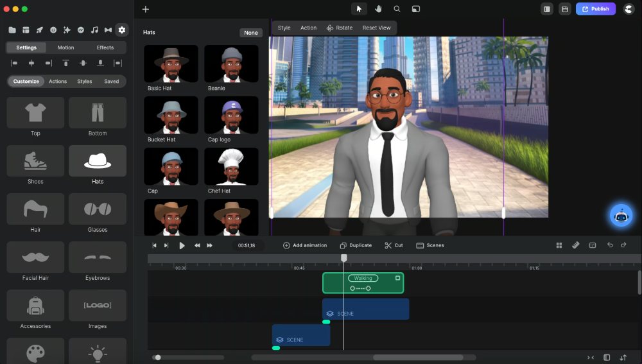
Task: Click the timeline zoom slider knob
Action: click(x=158, y=358)
